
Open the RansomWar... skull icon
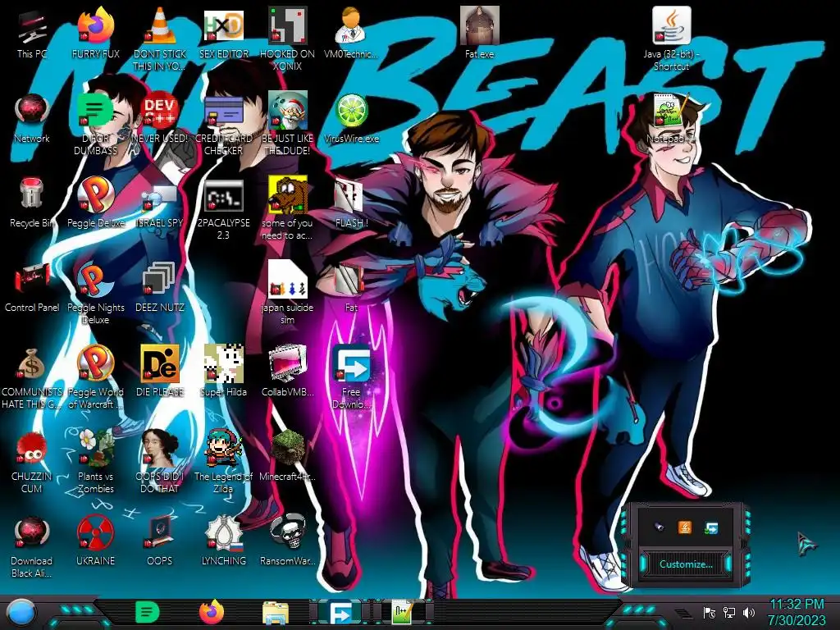287,541
